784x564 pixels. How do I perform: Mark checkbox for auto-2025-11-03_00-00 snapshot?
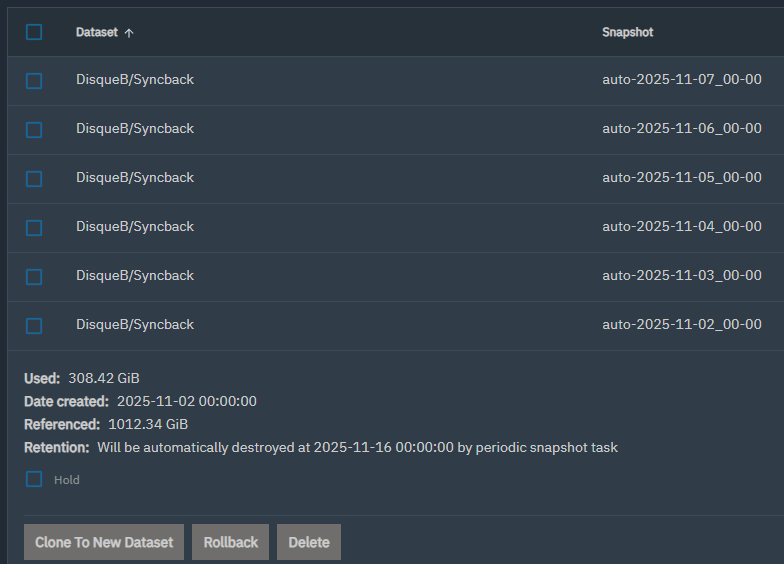pos(34,276)
